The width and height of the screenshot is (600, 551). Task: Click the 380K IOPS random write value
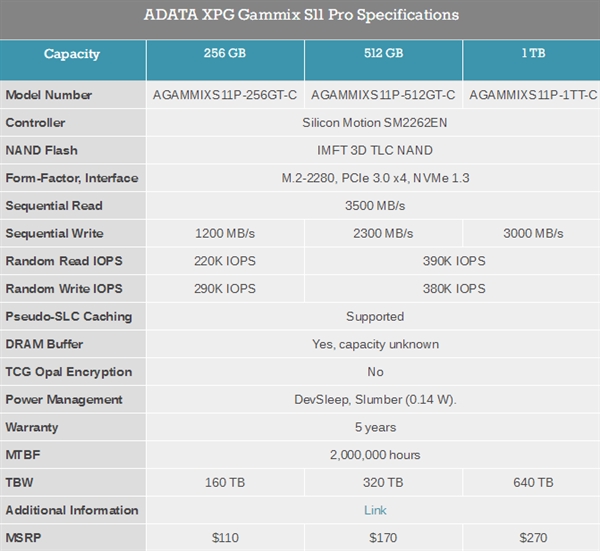pos(454,289)
